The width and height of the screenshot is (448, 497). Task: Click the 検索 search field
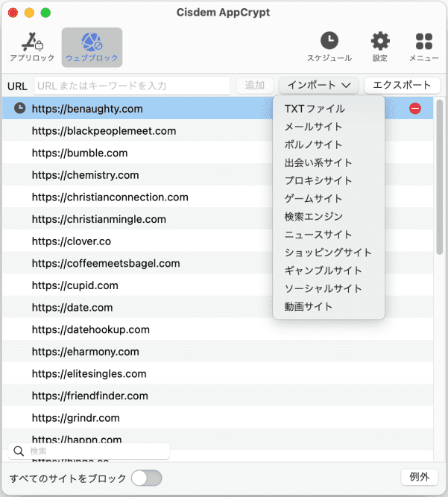coord(89,451)
